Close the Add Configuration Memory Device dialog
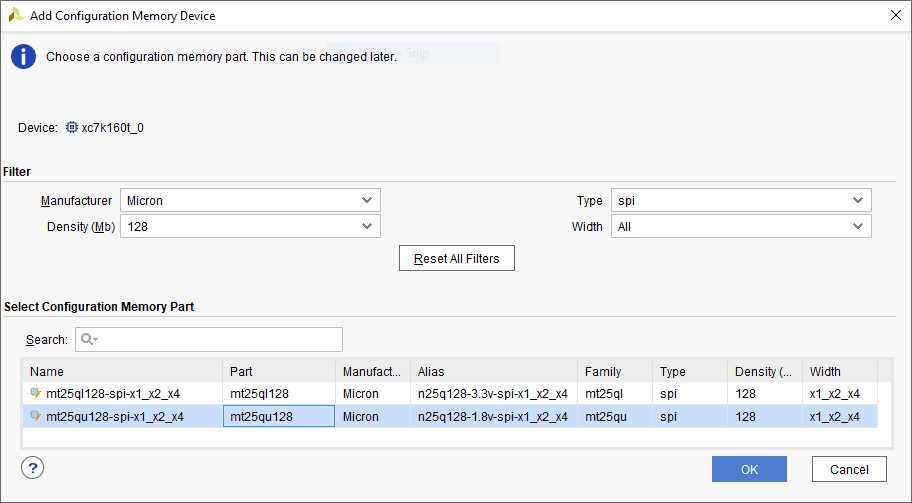 (x=894, y=15)
